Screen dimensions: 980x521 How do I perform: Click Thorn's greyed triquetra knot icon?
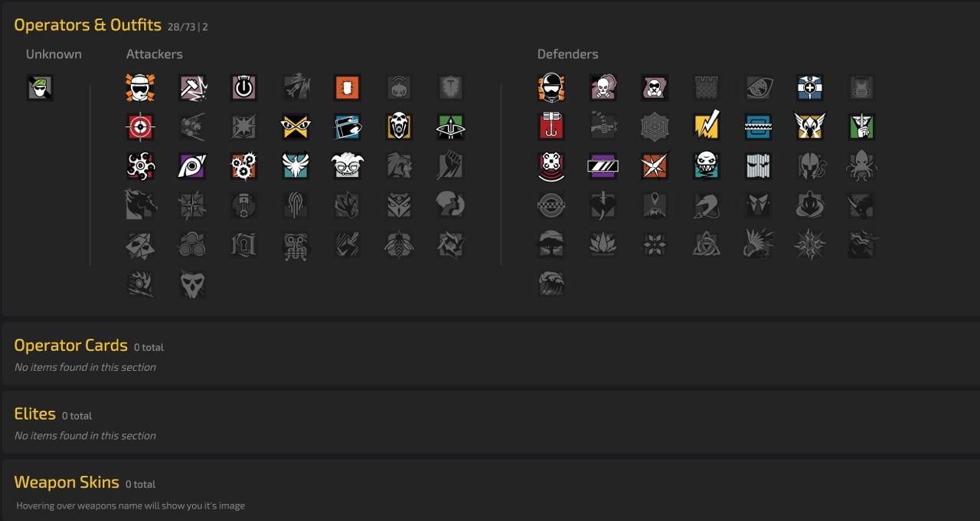[707, 245]
